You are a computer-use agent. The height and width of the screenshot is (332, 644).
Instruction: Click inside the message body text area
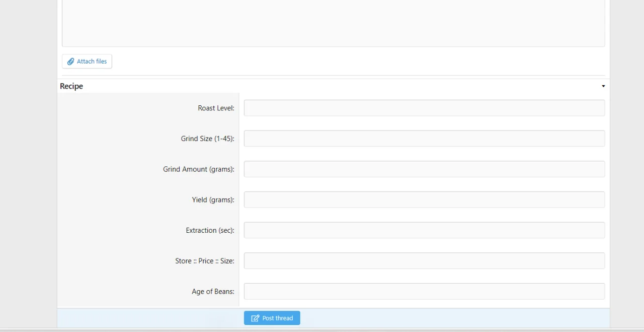(333, 23)
